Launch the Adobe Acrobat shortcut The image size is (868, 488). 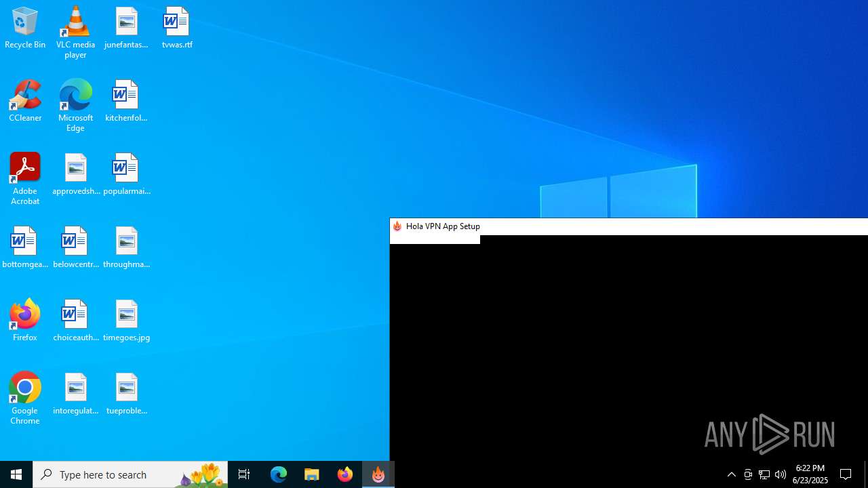click(25, 179)
